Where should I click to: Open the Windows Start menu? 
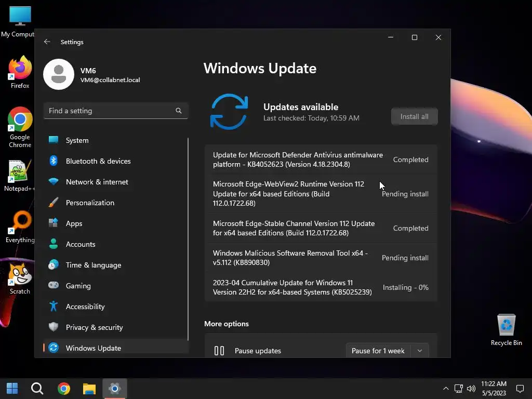point(12,388)
